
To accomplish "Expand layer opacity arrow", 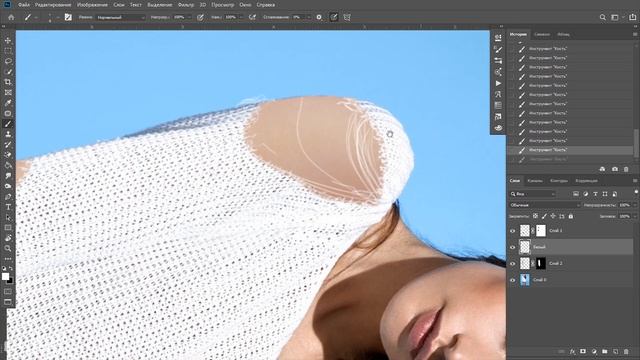I will point(635,205).
